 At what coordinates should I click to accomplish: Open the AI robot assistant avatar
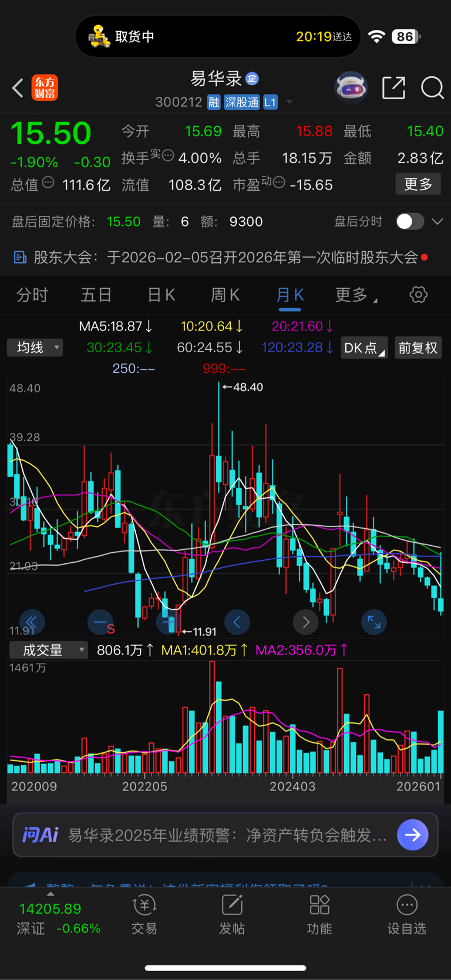351,88
